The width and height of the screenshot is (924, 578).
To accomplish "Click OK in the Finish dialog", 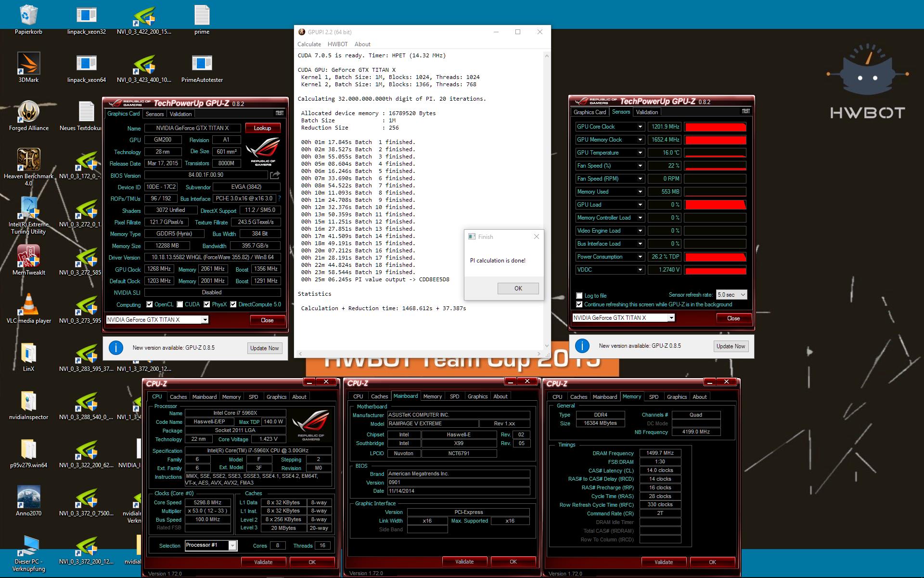I will tap(518, 289).
